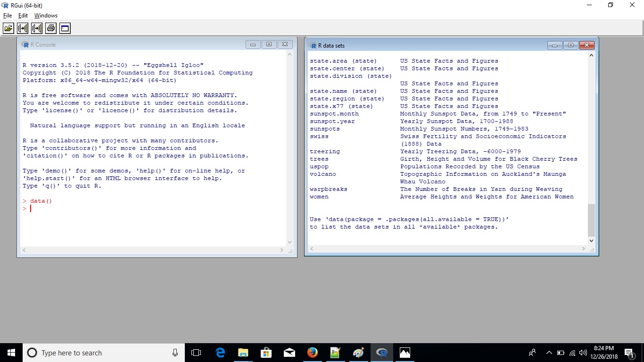Click the R application taskbar icon

382,353
